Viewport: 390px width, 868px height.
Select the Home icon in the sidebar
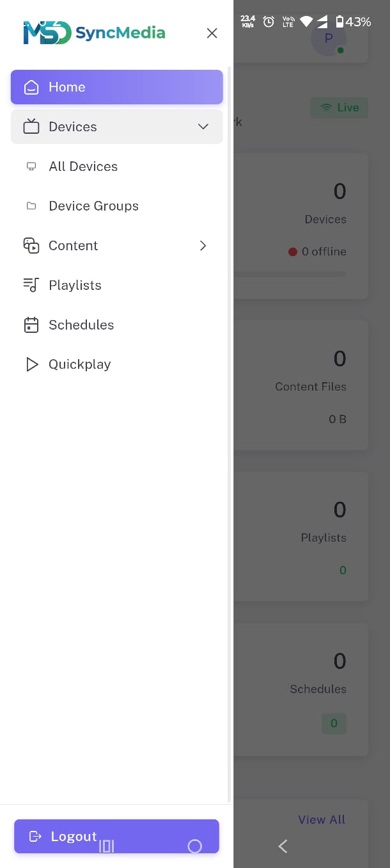[x=31, y=87]
